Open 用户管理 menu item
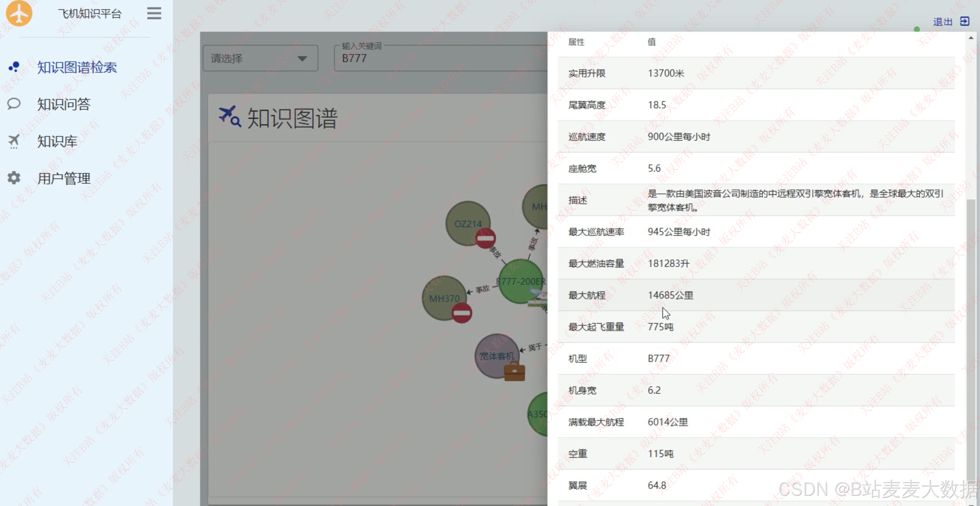Image resolution: width=980 pixels, height=506 pixels. tap(63, 178)
